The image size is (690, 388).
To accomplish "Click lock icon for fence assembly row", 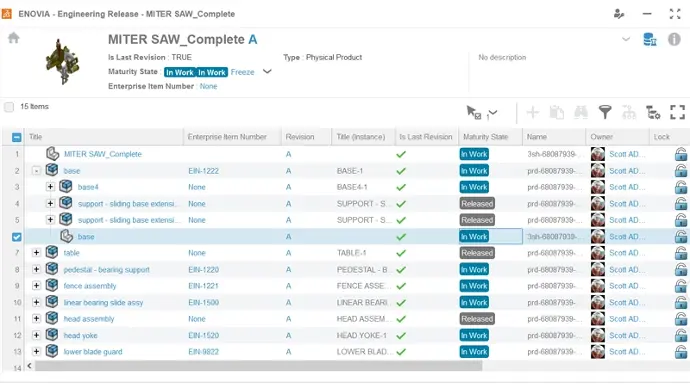I will (680, 286).
